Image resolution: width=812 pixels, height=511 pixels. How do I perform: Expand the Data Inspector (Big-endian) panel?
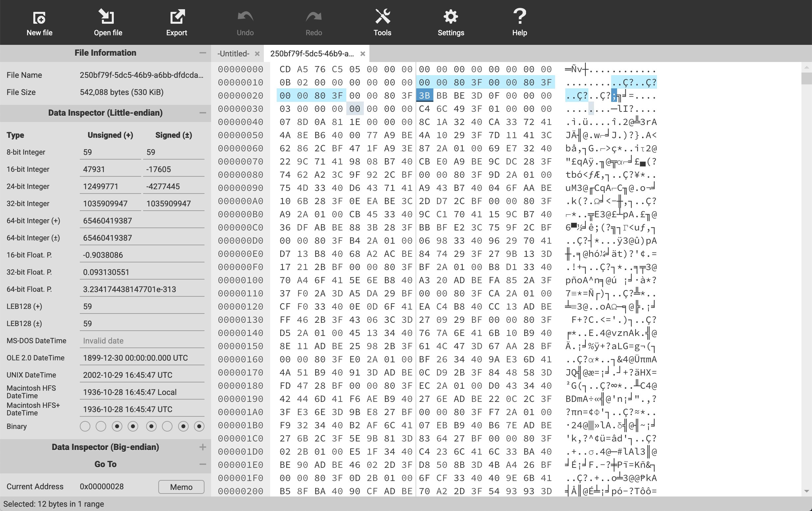202,447
